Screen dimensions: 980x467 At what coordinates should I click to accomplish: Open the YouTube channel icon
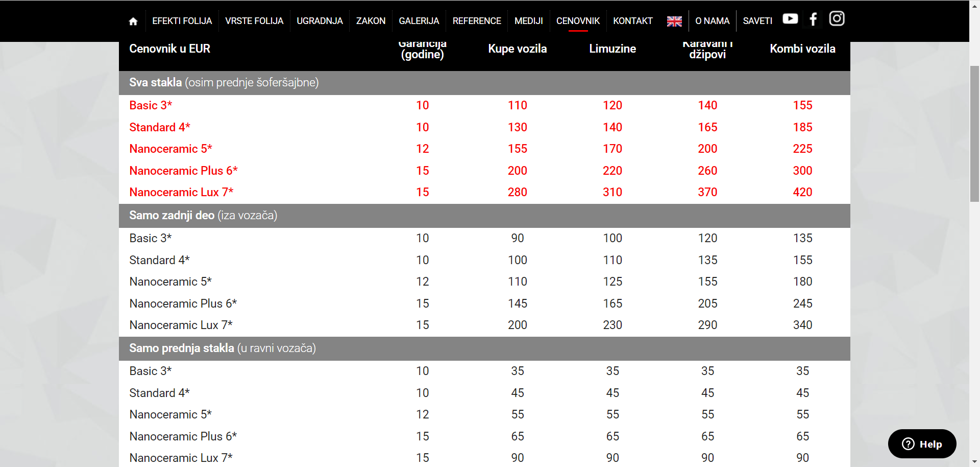coord(790,18)
